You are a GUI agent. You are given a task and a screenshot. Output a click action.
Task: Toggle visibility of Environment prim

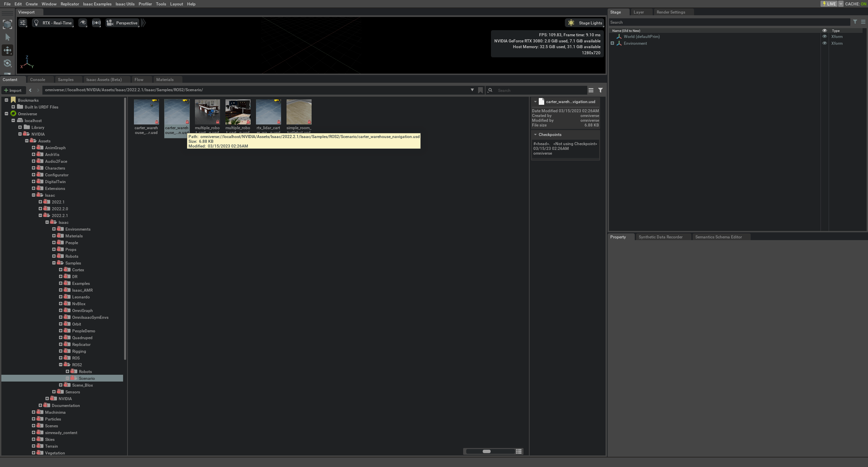[825, 43]
